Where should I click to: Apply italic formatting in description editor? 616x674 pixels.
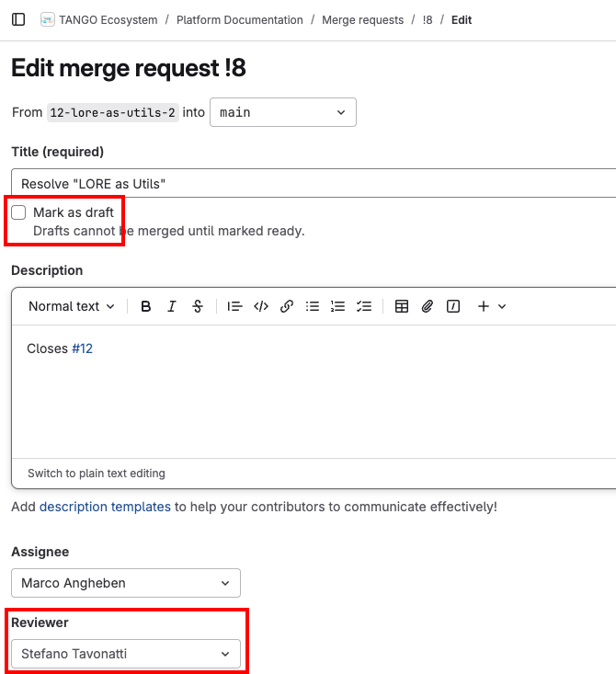[x=171, y=306]
